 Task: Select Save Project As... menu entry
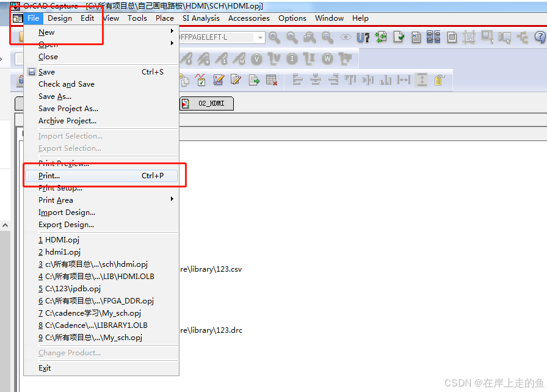pyautogui.click(x=101, y=109)
